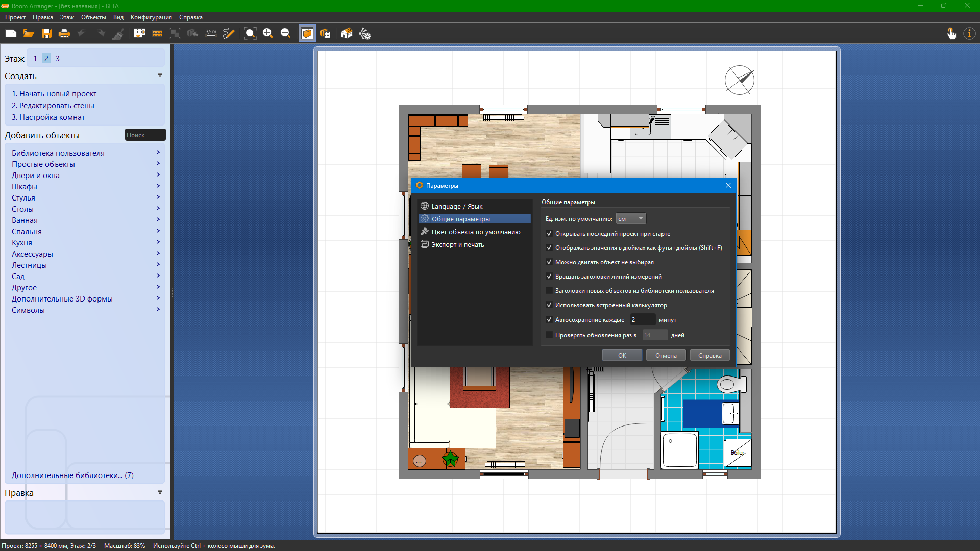This screenshot has width=980, height=551.
Task: Click Дополнительные библиотеки link
Action: [x=72, y=475]
